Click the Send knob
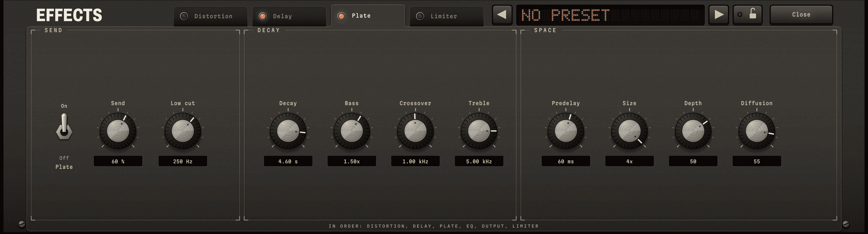868x234 pixels. click(118, 131)
